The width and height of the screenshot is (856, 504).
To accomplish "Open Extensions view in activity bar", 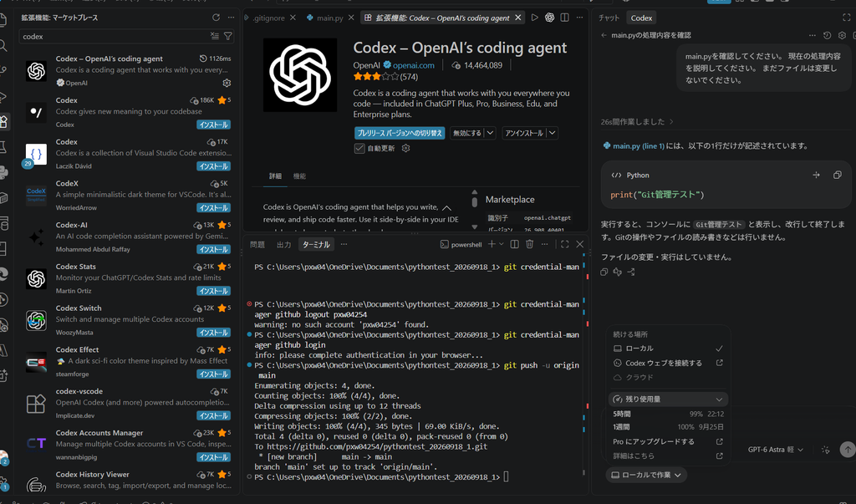I will pos(4,121).
